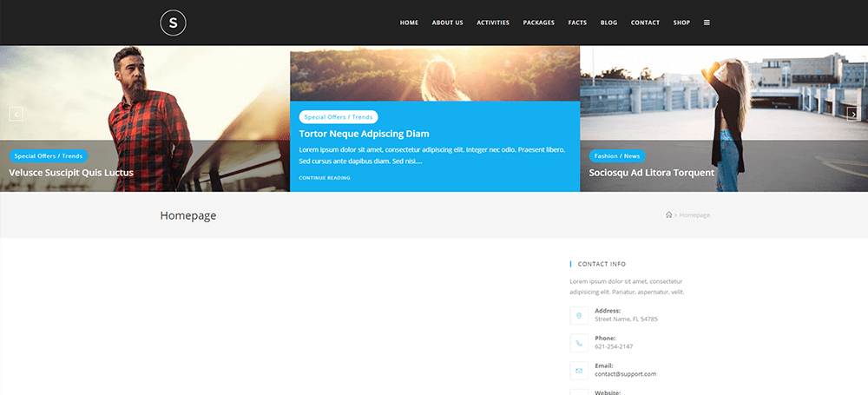
Task: Open the Shop menu item
Action: pos(681,23)
